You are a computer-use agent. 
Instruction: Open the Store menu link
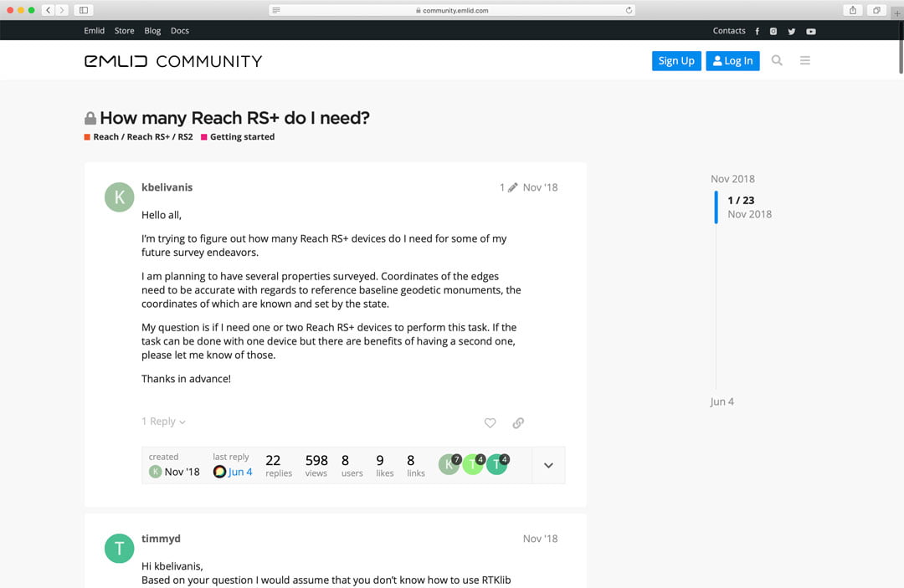pyautogui.click(x=124, y=30)
